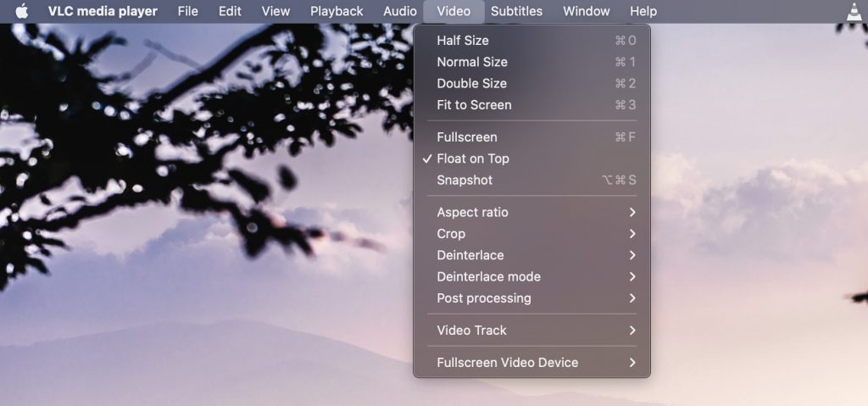
Task: Open the Subtitles menu
Action: (516, 11)
